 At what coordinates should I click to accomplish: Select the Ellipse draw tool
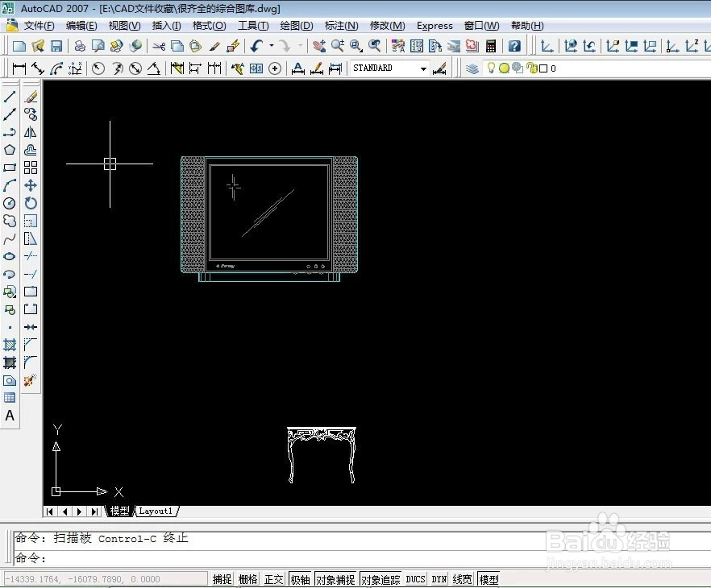(10, 256)
